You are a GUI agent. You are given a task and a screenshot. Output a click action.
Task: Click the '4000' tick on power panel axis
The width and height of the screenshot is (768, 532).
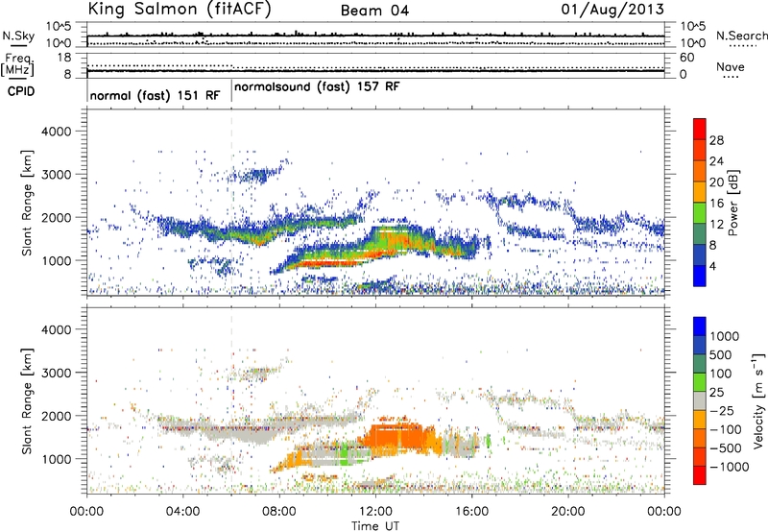coord(57,132)
